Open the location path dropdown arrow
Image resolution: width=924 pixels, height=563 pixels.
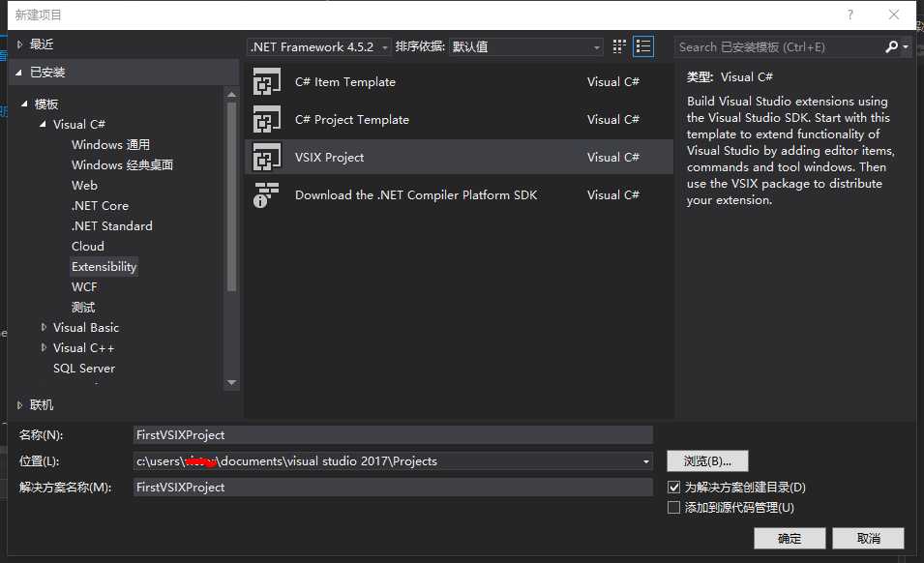point(646,461)
